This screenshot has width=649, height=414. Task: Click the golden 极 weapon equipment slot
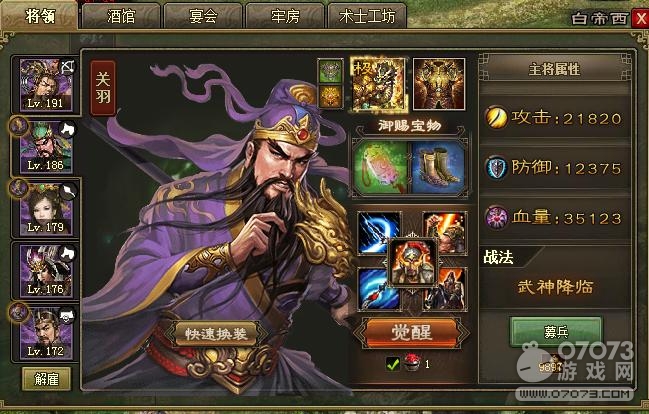pyautogui.click(x=379, y=85)
